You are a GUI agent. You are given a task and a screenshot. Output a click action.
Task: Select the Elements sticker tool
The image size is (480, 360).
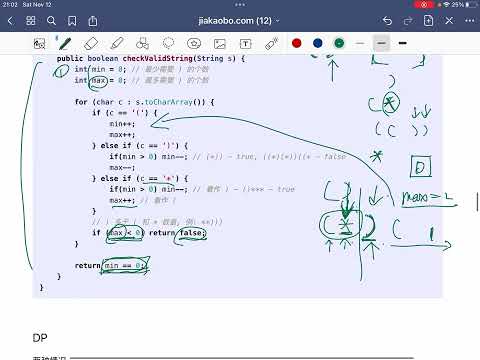pos(194,43)
